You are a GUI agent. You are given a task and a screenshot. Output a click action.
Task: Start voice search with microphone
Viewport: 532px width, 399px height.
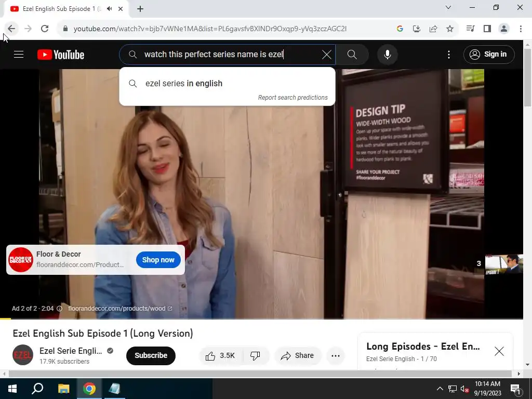pyautogui.click(x=387, y=54)
